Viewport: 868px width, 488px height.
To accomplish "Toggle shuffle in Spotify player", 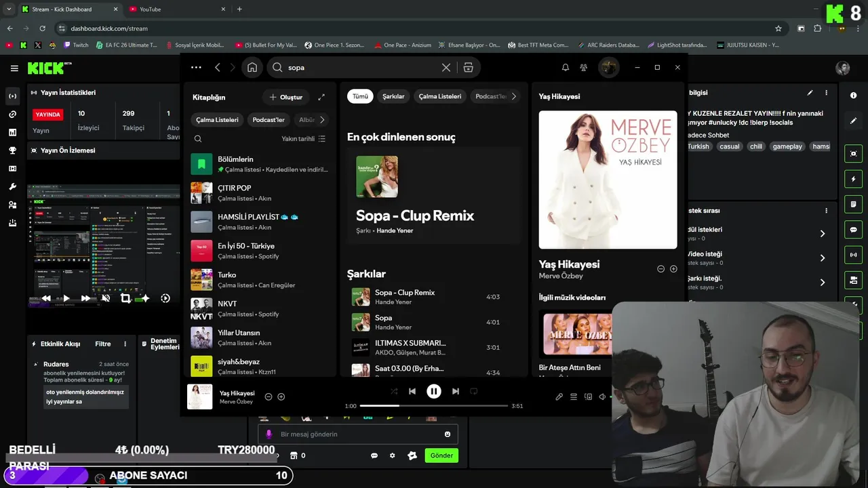I will (x=394, y=391).
